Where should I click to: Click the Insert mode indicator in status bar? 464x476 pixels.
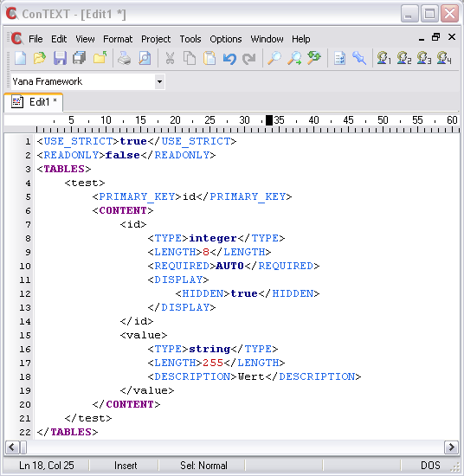[x=126, y=466]
